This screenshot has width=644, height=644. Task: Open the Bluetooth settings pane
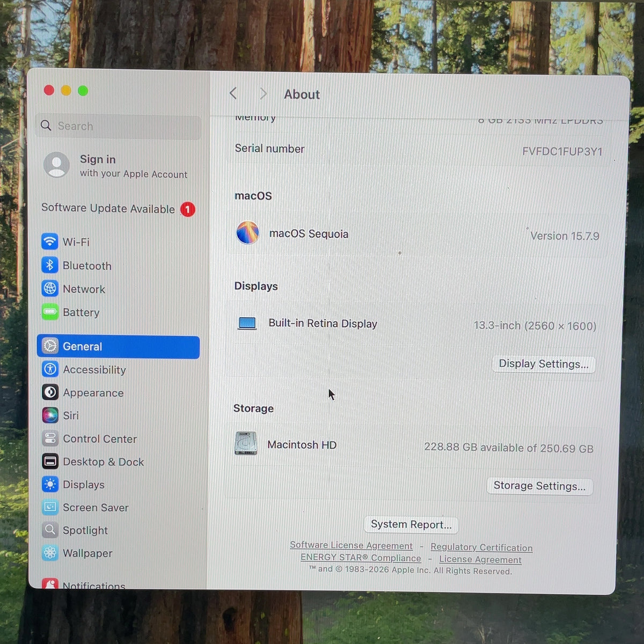(118, 265)
